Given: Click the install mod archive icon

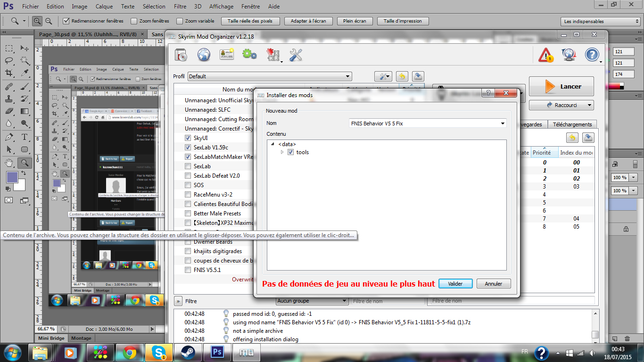Looking at the screenshot, I should (181, 55).
